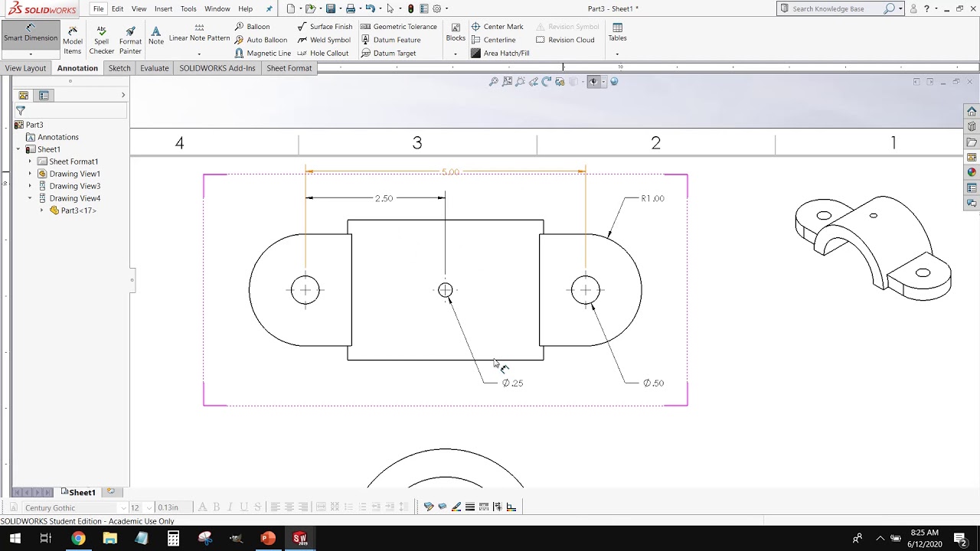Switch to FeatureManager design tree tab

click(x=24, y=96)
